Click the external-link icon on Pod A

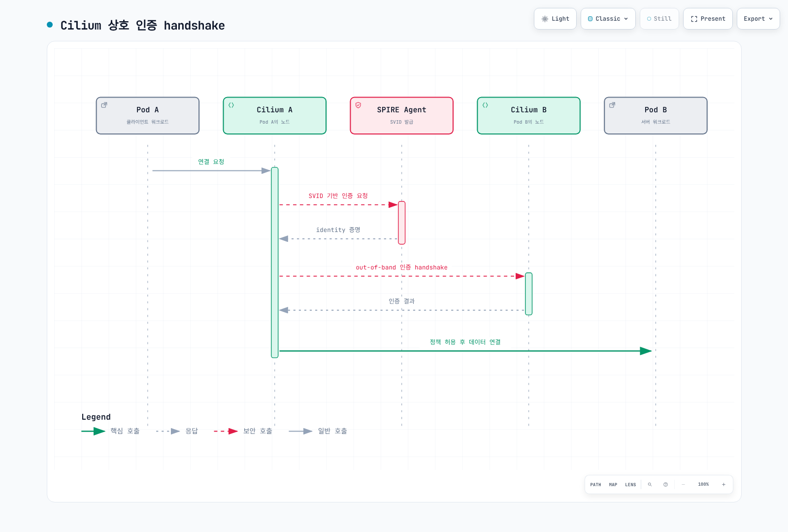104,105
